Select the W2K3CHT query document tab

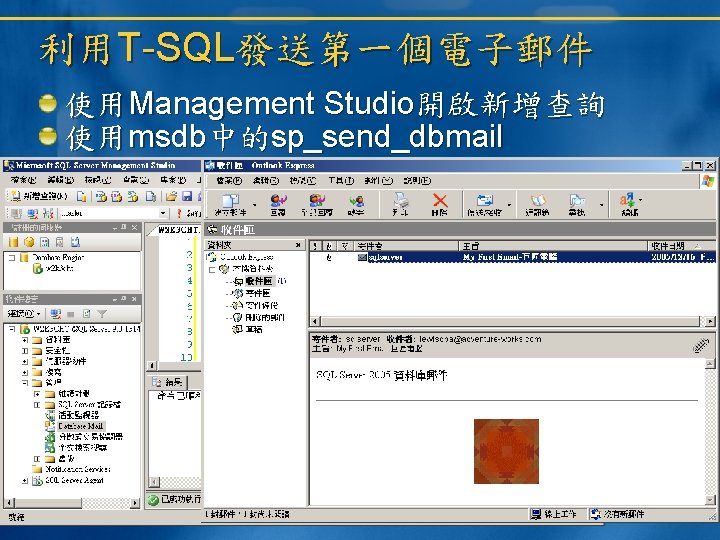(177, 229)
